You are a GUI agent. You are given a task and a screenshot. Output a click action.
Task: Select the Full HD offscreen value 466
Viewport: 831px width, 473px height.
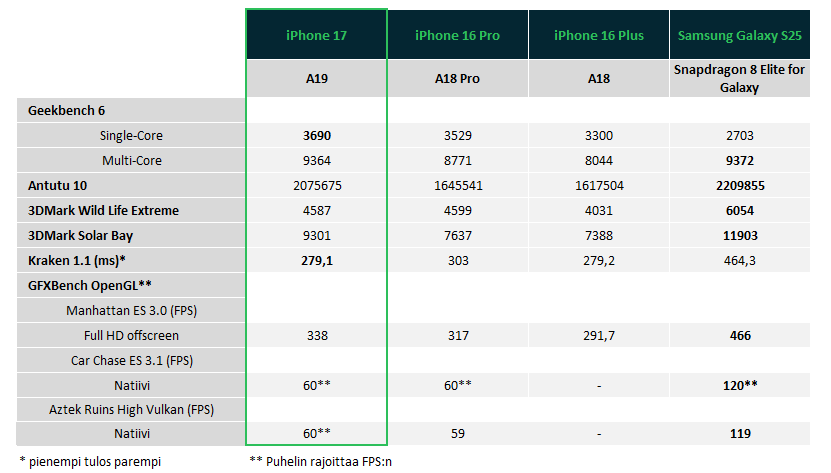[x=741, y=335]
